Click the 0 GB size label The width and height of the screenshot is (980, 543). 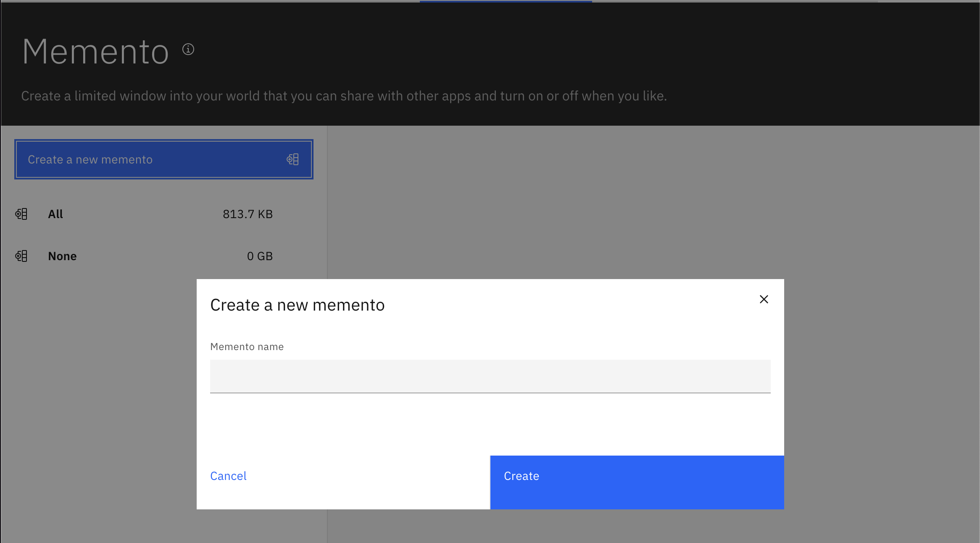[x=260, y=256]
